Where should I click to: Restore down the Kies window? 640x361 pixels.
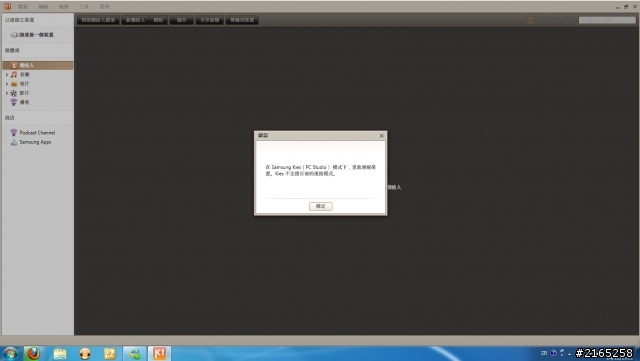[x=626, y=7]
